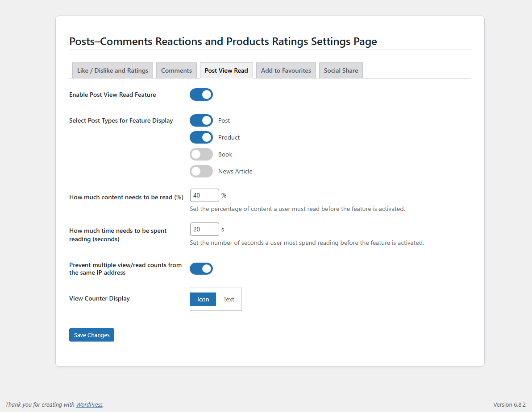532x412 pixels.
Task: Disable the Enable Post View Read Feature toggle
Action: pyautogui.click(x=201, y=95)
